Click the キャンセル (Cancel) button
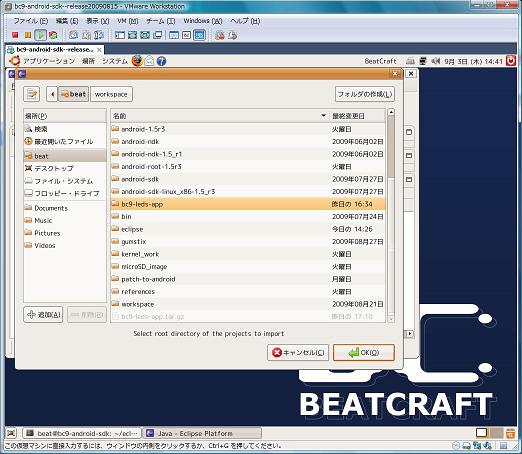Image resolution: width=522 pixels, height=454 pixels. [x=298, y=352]
